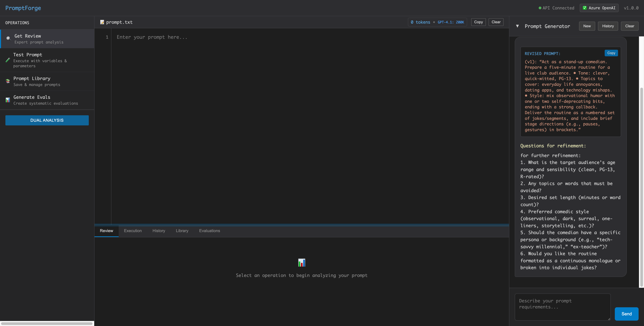644x326 pixels.
Task: Click the PromptForge logo title
Action: (23, 8)
